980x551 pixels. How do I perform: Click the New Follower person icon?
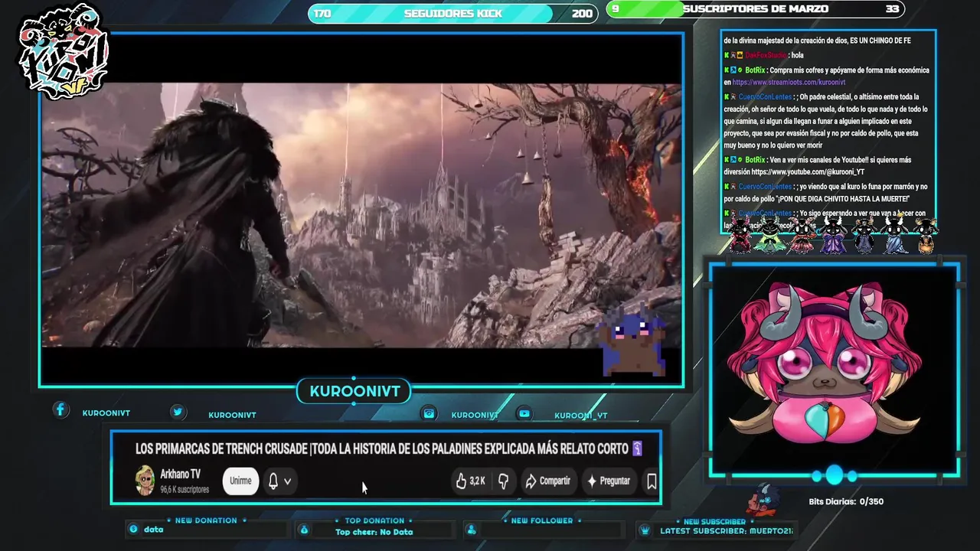pyautogui.click(x=471, y=530)
